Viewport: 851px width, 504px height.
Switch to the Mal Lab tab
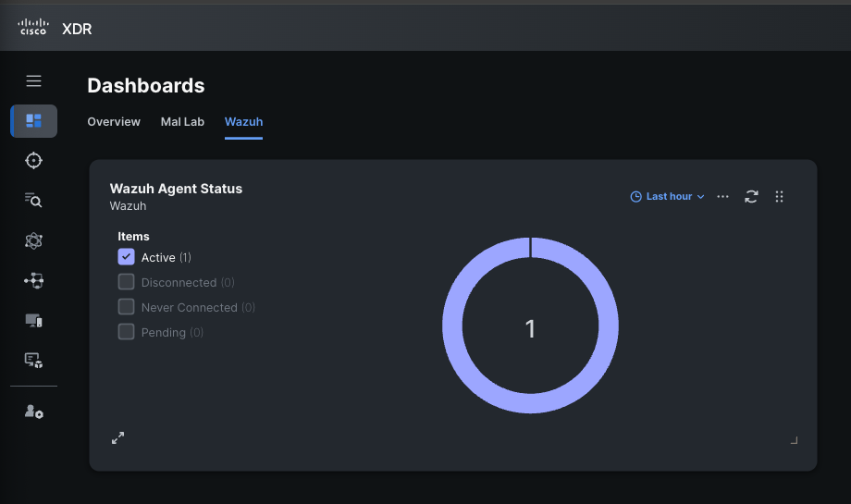click(x=182, y=122)
